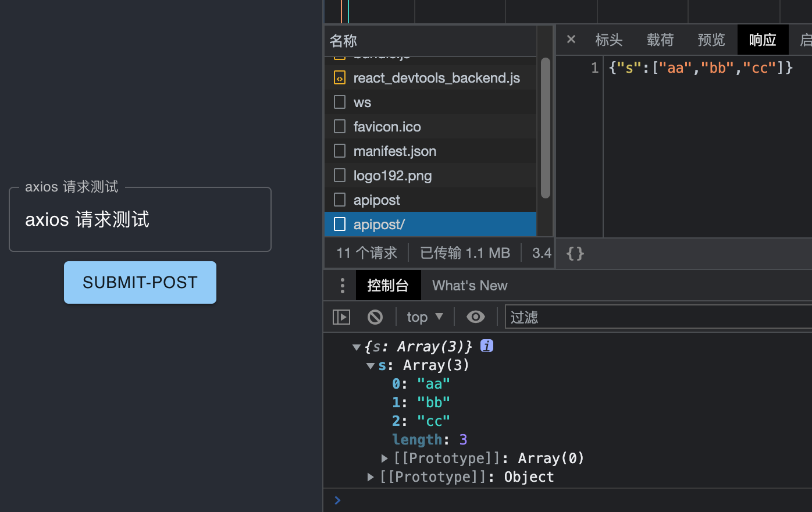Collapse the s: Array(3) entry

pyautogui.click(x=371, y=365)
